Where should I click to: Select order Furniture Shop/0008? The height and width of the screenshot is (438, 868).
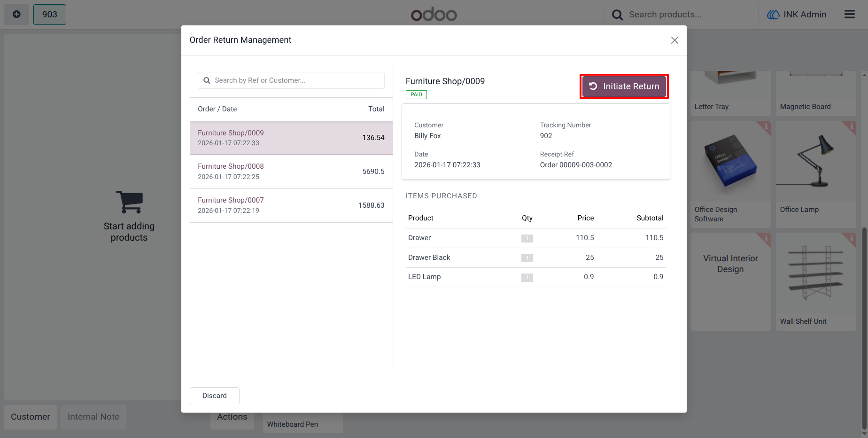pos(291,172)
